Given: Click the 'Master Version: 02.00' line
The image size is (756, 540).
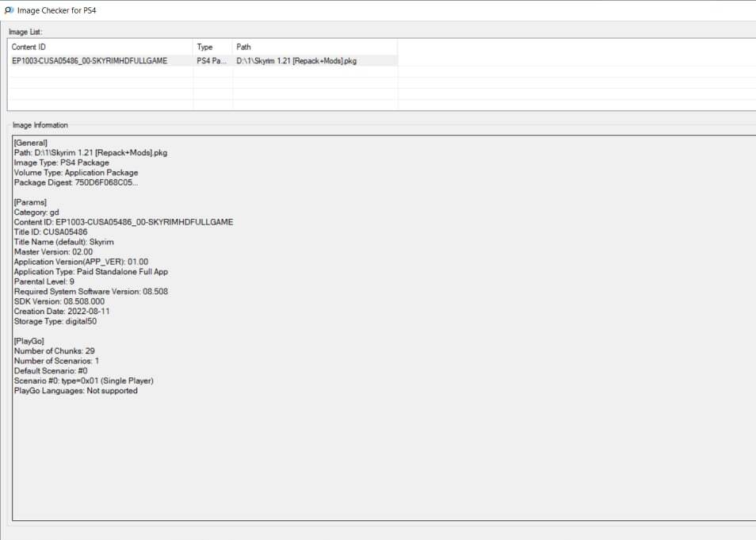Looking at the screenshot, I should (x=53, y=252).
